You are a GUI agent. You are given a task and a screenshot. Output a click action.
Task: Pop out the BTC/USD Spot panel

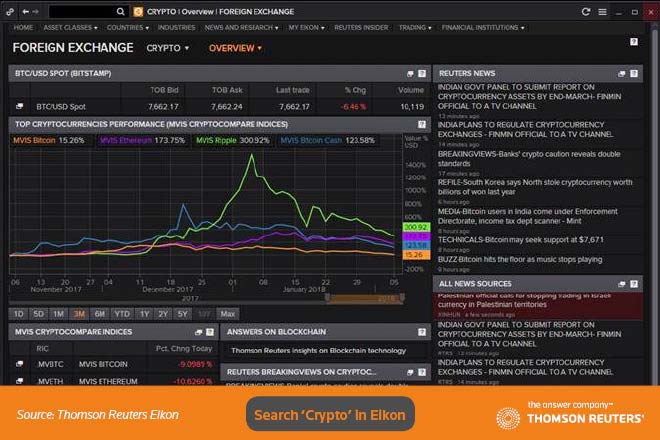(x=410, y=74)
